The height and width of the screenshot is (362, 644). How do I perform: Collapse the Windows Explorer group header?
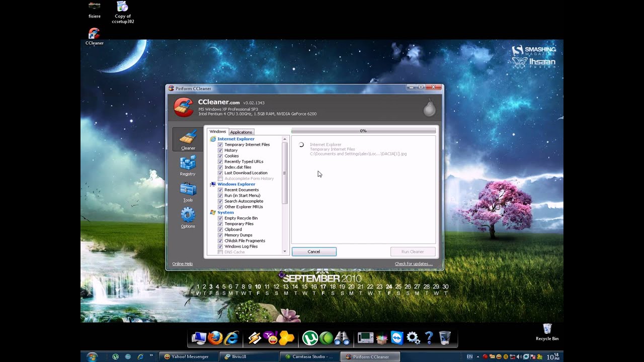coord(236,184)
